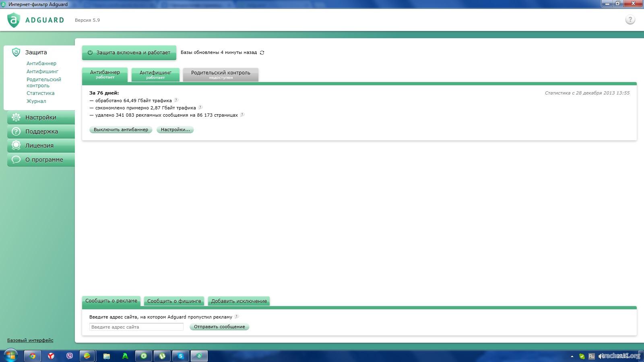Expand the Настройки sidebar section
The width and height of the screenshot is (644, 362).
[41, 117]
